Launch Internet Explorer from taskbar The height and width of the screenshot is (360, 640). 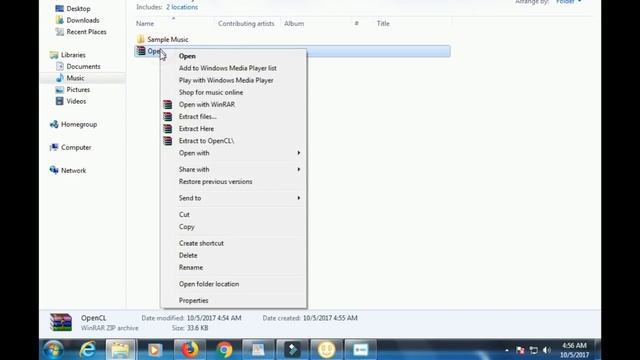point(87,350)
